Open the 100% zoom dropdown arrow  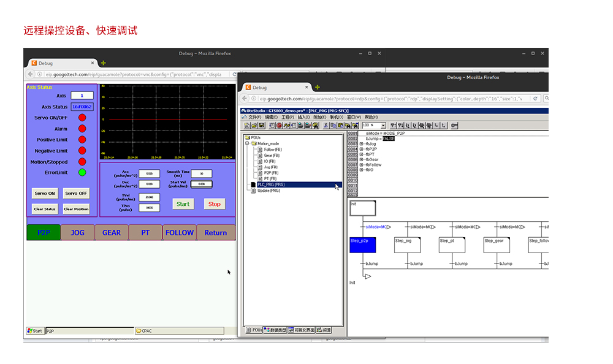click(383, 126)
